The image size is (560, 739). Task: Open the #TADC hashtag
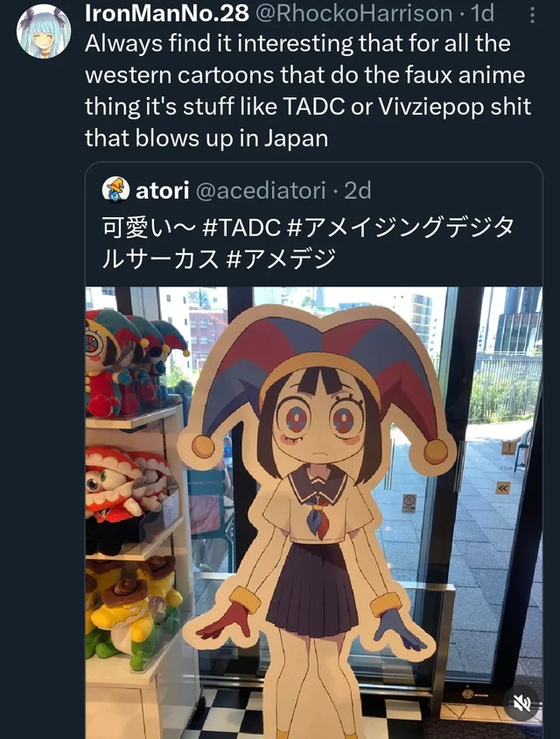point(241,228)
